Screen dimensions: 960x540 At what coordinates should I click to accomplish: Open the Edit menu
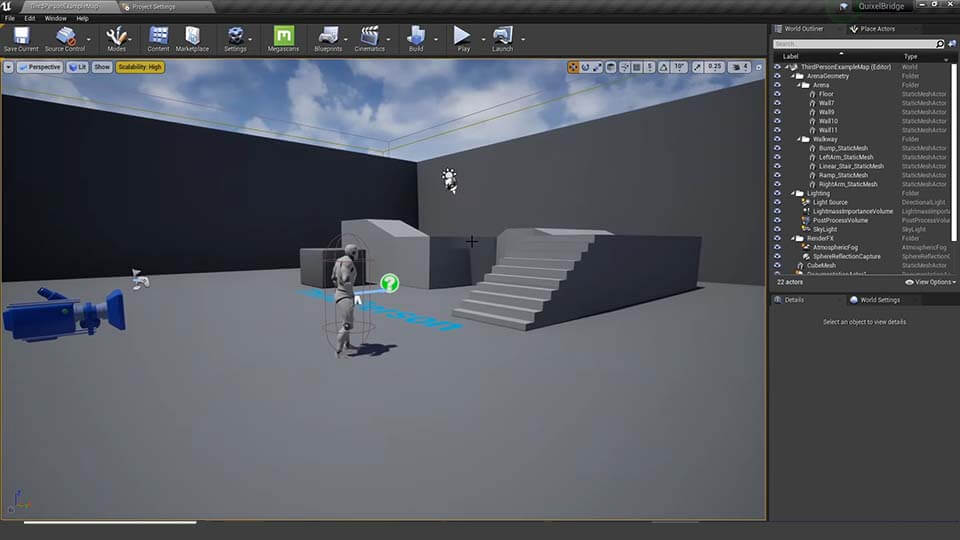coord(29,18)
